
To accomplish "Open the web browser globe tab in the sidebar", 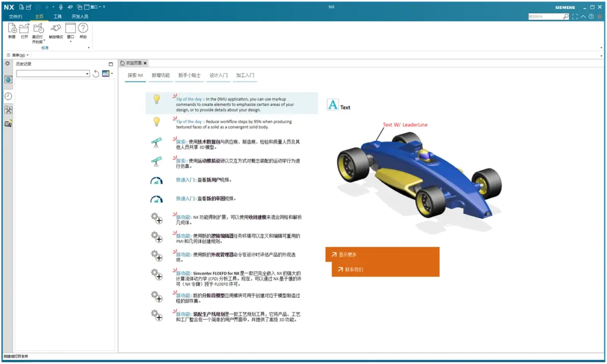I will [8, 80].
